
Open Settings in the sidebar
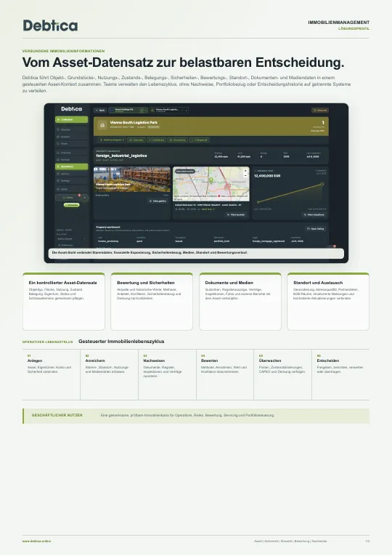(x=72, y=181)
